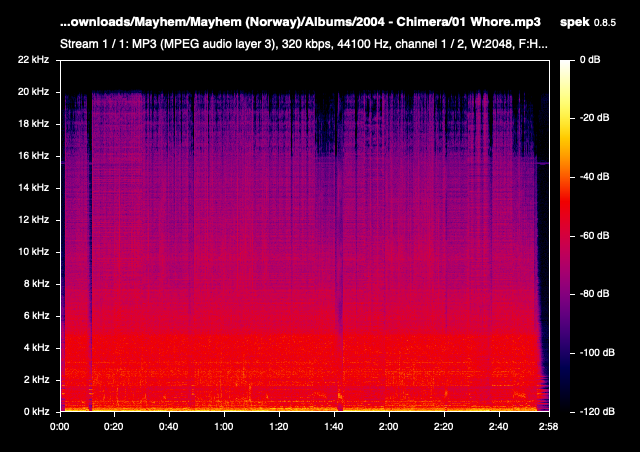Click the 'spek' application name label
The width and height of the screenshot is (640, 452).
tap(575, 22)
